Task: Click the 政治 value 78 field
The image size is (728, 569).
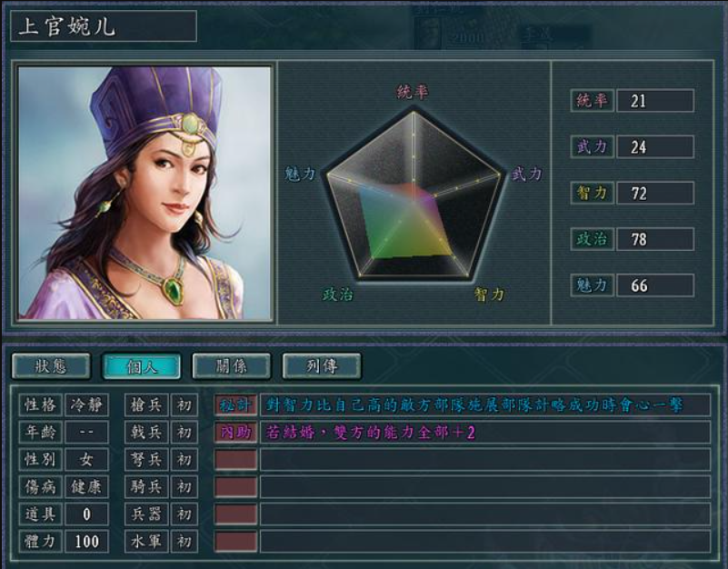Action: tap(655, 239)
